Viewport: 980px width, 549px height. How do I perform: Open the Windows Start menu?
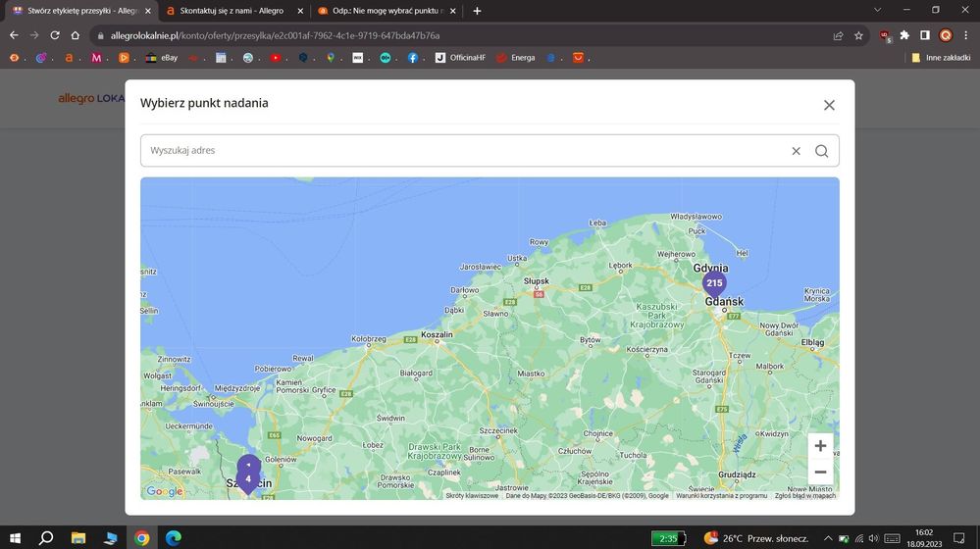(15, 538)
